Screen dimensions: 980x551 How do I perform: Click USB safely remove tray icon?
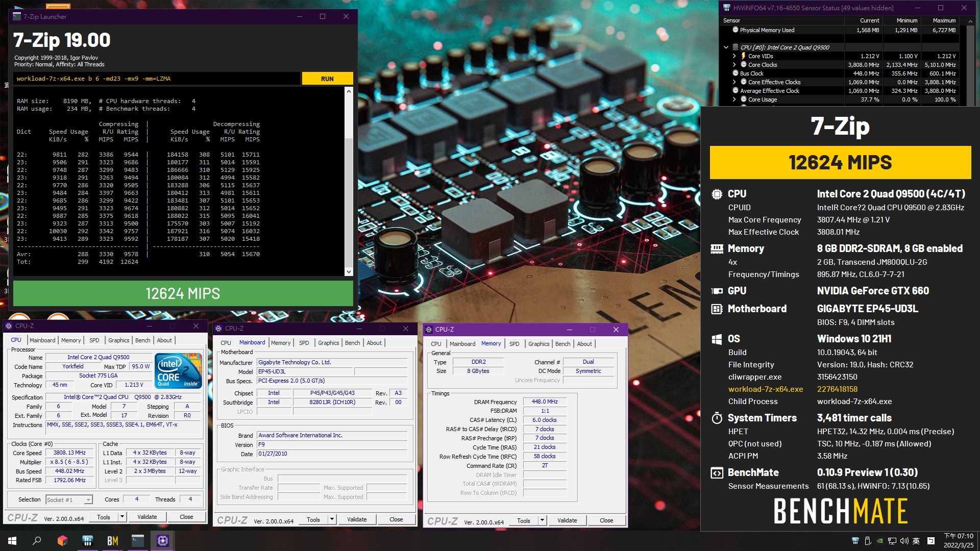(x=868, y=541)
